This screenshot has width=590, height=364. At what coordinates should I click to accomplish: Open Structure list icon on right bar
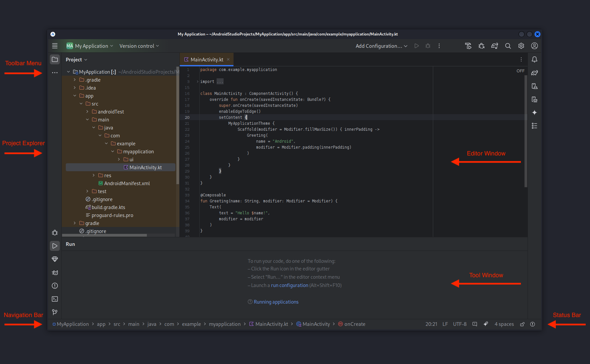(535, 126)
